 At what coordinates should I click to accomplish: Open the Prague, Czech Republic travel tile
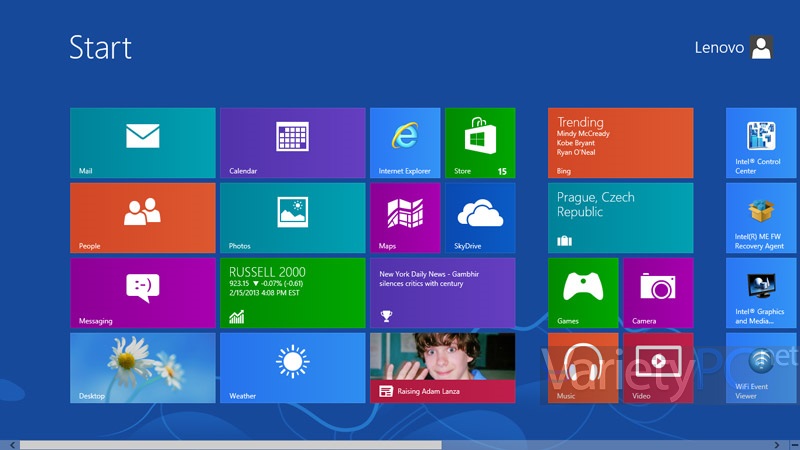click(x=620, y=218)
